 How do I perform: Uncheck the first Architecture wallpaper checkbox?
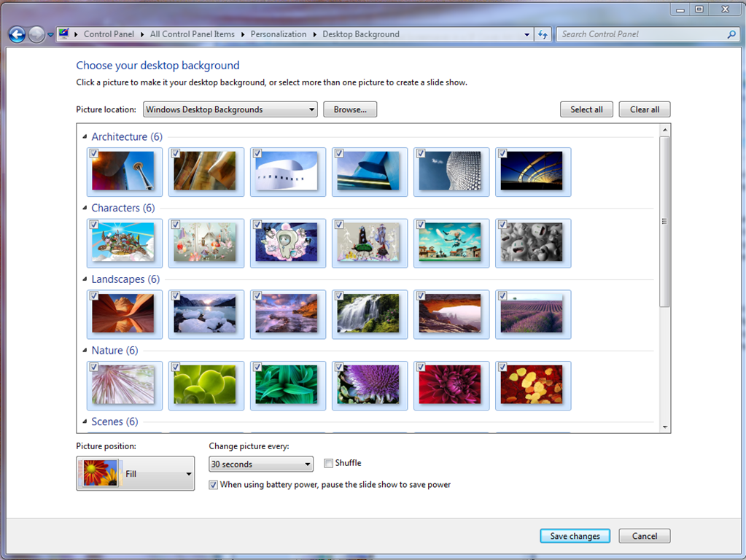[94, 154]
